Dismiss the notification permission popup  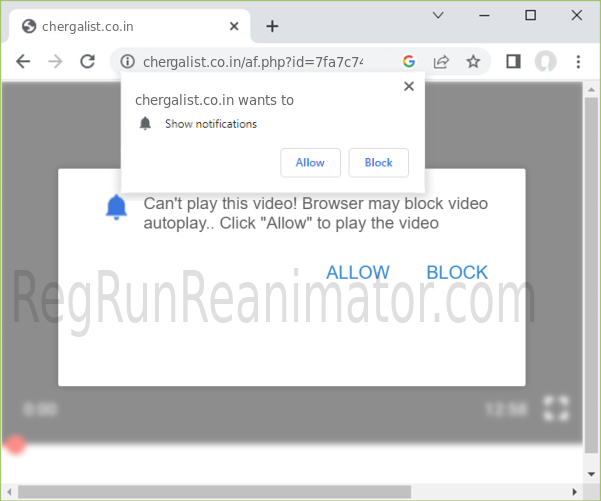pos(408,87)
